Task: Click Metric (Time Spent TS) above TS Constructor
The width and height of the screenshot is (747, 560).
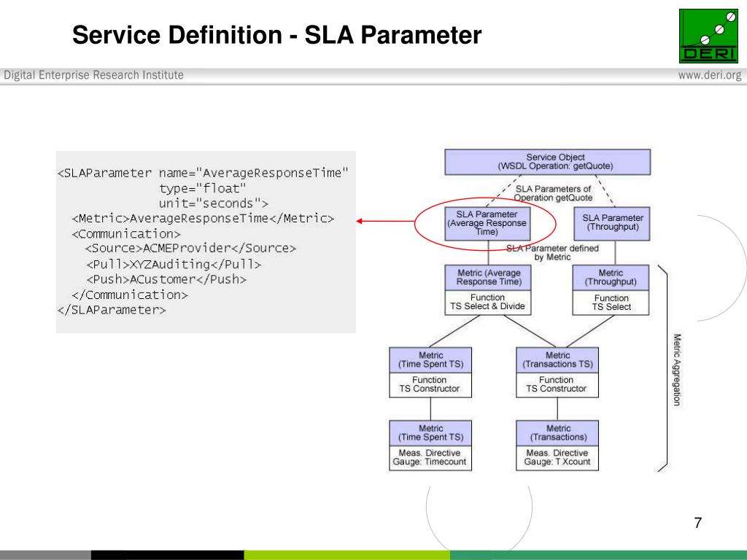Action: pos(430,360)
